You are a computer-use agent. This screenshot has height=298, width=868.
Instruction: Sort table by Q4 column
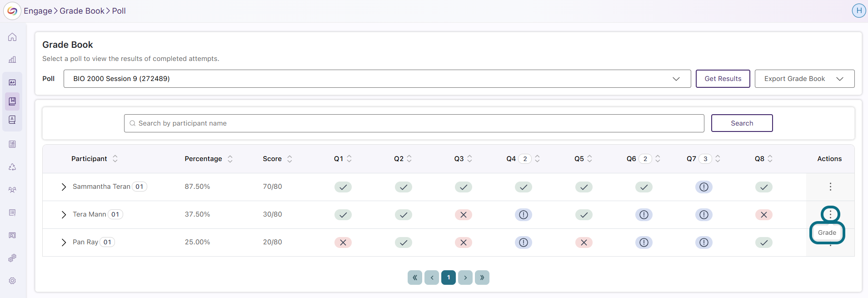tap(537, 159)
